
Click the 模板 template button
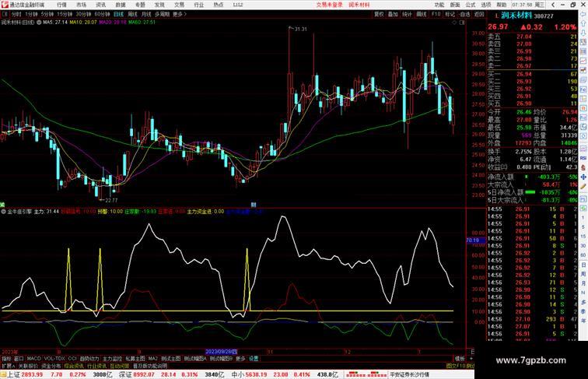[x=460, y=359]
